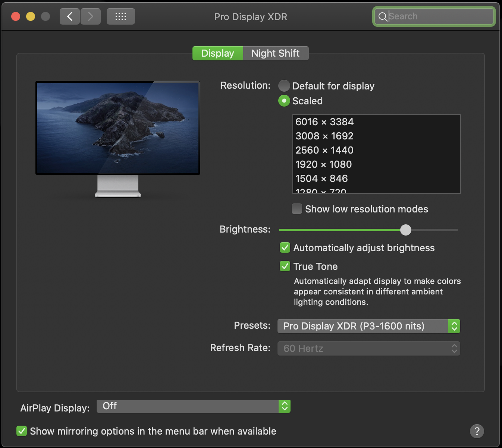
Task: Toggle Automatically adjust brightness checkbox
Action: pyautogui.click(x=285, y=247)
